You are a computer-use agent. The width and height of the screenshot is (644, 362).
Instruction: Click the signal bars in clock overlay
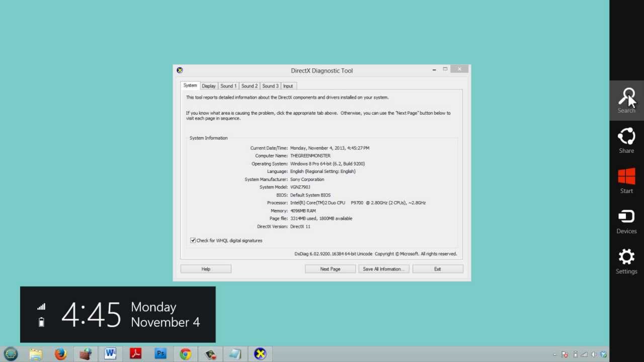pyautogui.click(x=41, y=307)
